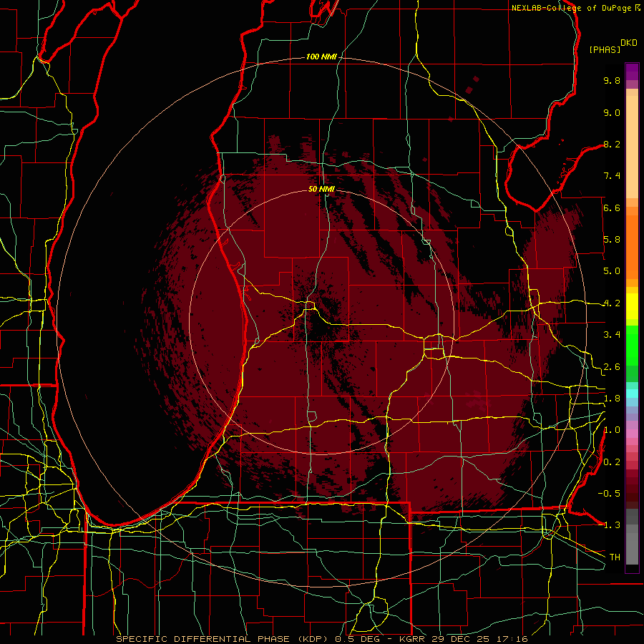The image size is (644, 644).
Task: Click the purple top segment of the color scale
Action: point(632,72)
